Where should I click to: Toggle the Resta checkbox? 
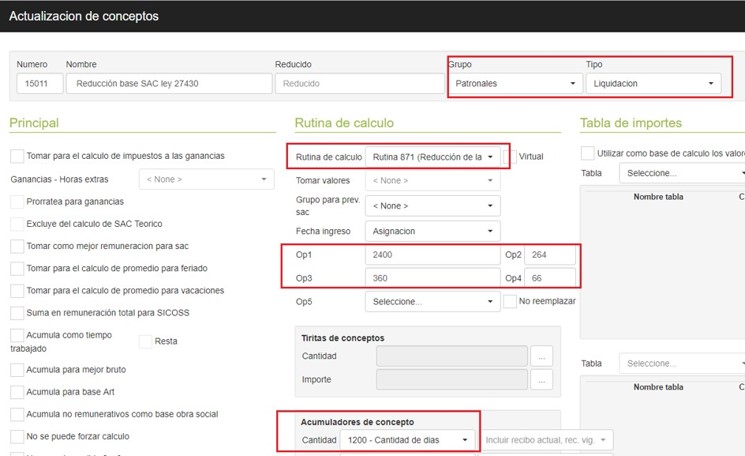[145, 341]
